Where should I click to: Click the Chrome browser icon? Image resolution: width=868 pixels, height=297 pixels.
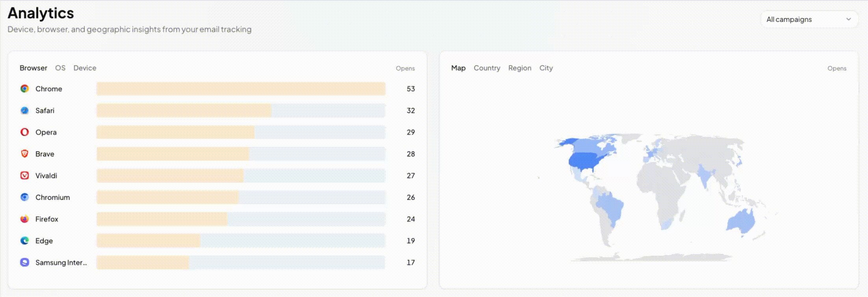click(x=24, y=89)
